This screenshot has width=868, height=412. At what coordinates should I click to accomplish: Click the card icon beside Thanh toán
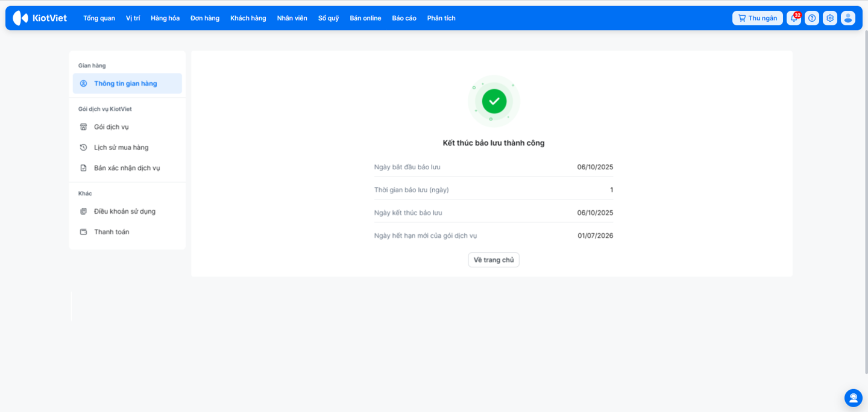click(84, 232)
